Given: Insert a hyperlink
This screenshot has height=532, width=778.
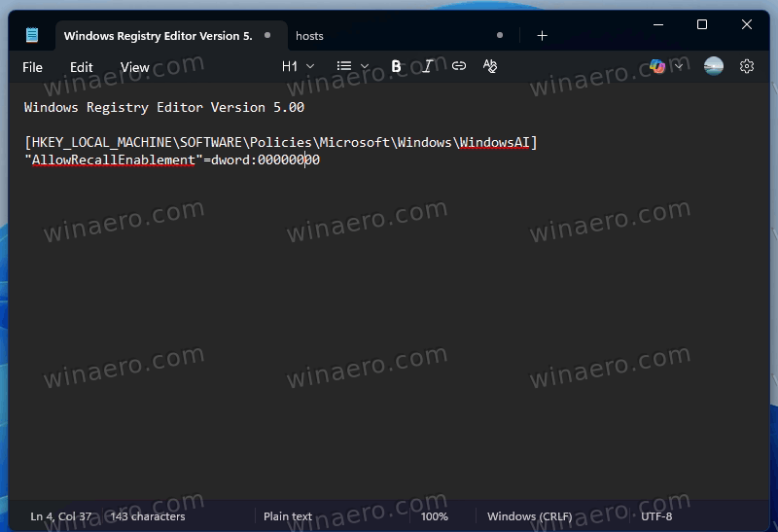Looking at the screenshot, I should 459,66.
